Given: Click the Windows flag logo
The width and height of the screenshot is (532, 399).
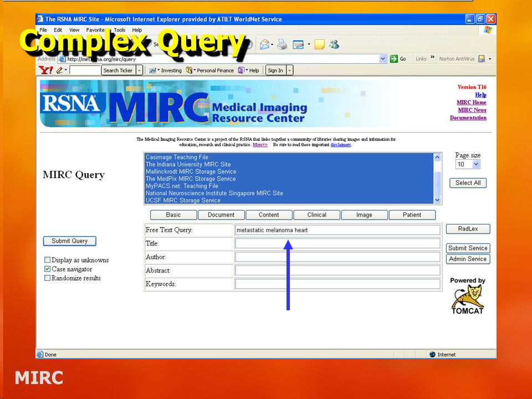Looking at the screenshot, I should [x=488, y=30].
